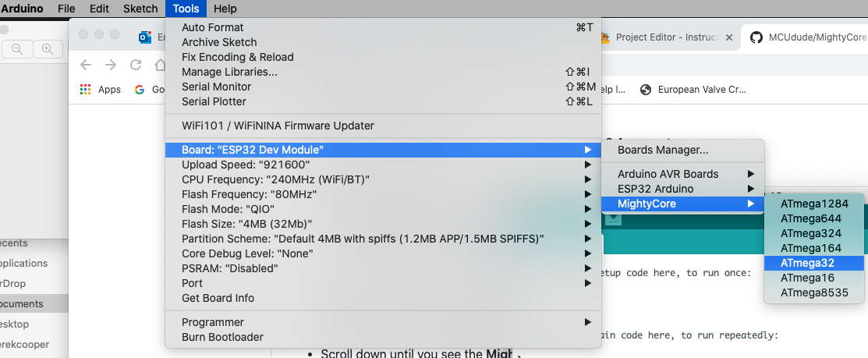
Task: Expand the Partition Scheme submenu
Action: click(x=383, y=239)
